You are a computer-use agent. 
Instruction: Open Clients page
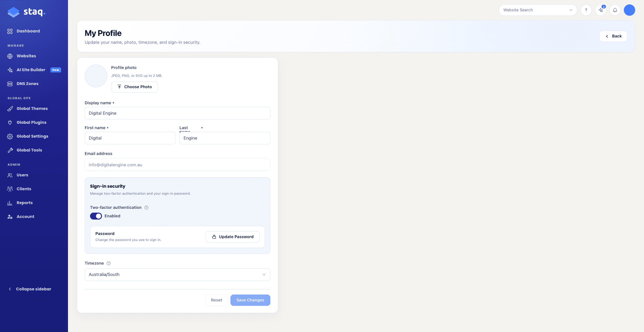19,189
